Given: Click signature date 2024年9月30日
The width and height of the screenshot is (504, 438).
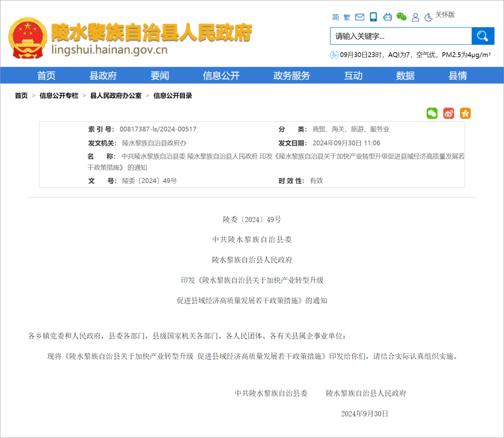Looking at the screenshot, I should [x=364, y=414].
